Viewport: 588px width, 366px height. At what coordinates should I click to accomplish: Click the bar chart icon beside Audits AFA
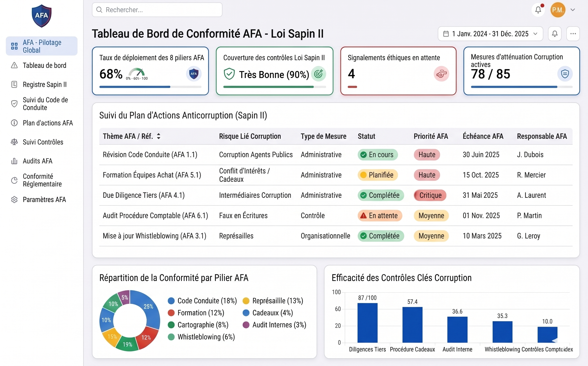coord(14,161)
